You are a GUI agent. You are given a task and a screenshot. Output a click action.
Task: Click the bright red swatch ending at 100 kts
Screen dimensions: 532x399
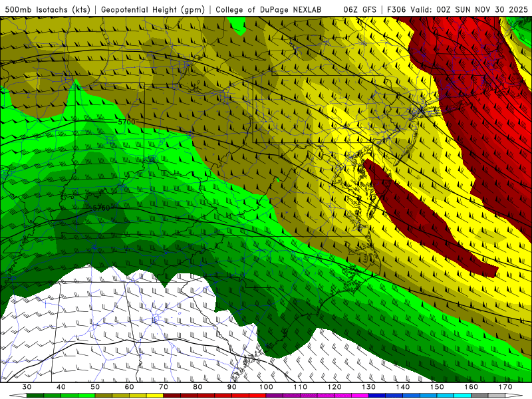click(x=257, y=395)
